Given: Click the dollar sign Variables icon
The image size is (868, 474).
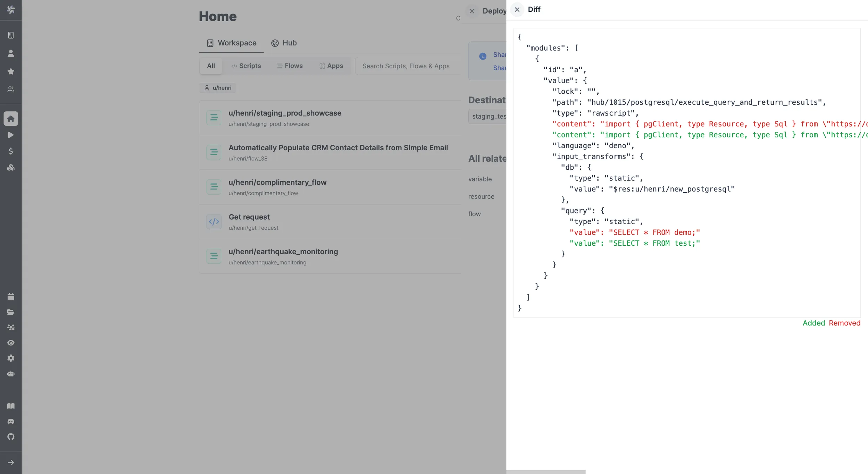Looking at the screenshot, I should 11,151.
